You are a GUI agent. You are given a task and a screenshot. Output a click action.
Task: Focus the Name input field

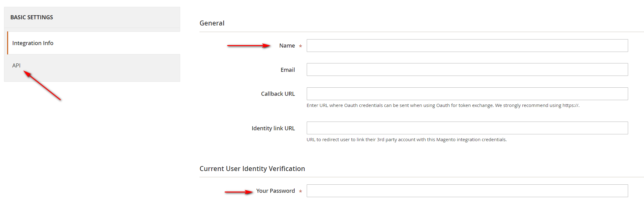point(467,46)
